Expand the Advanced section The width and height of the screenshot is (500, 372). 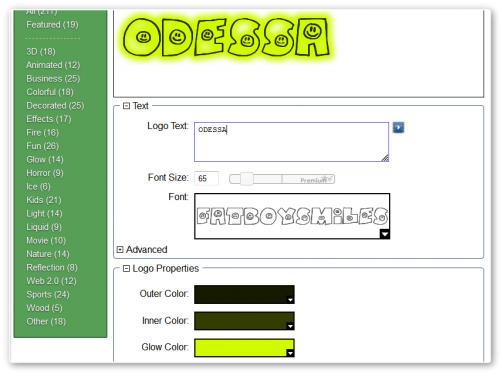(120, 249)
